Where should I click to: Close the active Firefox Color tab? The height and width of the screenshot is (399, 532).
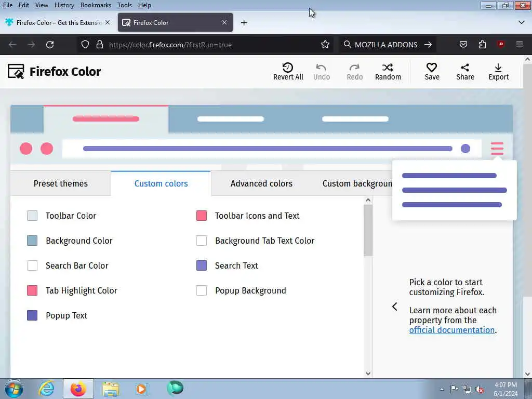click(224, 22)
